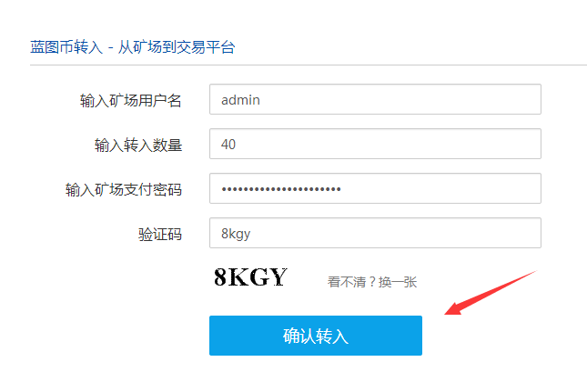This screenshot has width=587, height=392.
Task: Place cursor on the typed 8kgy text
Action: tap(236, 234)
